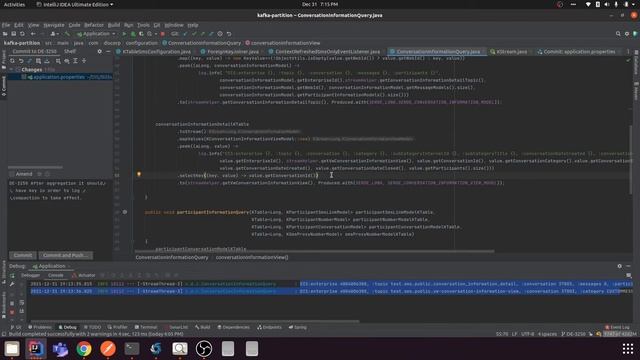Select the Debugger tab in Debug panel
Screen dimensions: 640x360
30,275
